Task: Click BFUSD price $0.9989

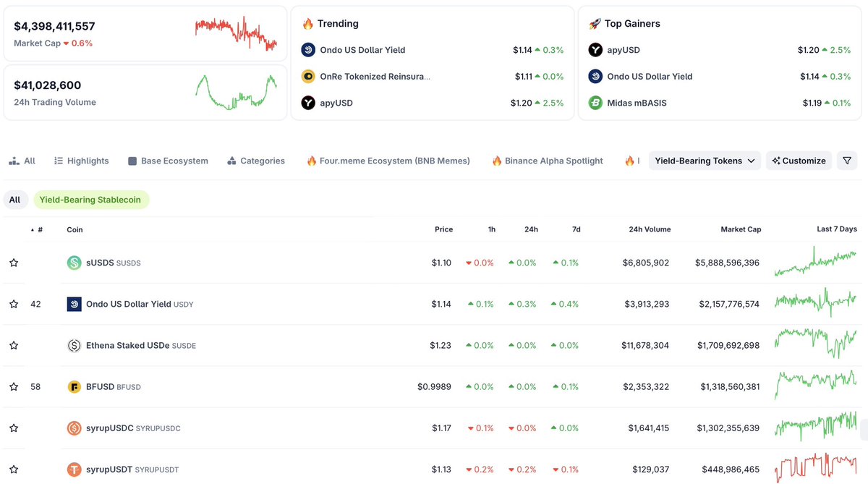Action: (x=434, y=387)
